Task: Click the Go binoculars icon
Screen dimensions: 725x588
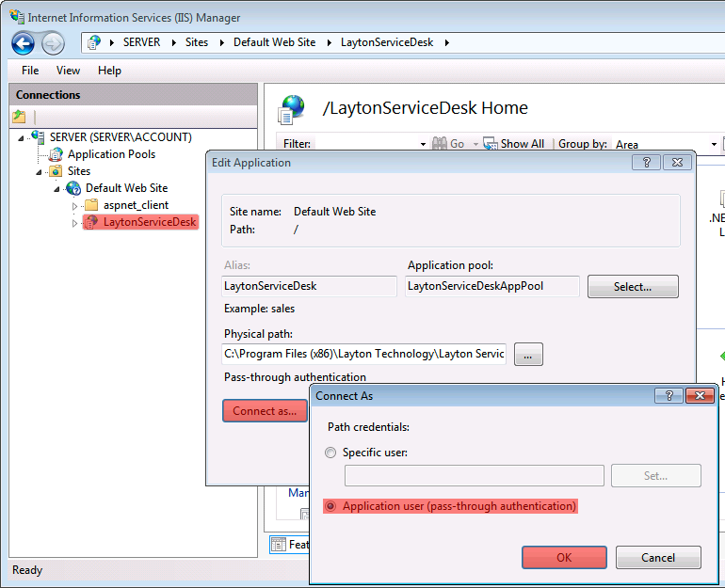Action: pos(440,144)
